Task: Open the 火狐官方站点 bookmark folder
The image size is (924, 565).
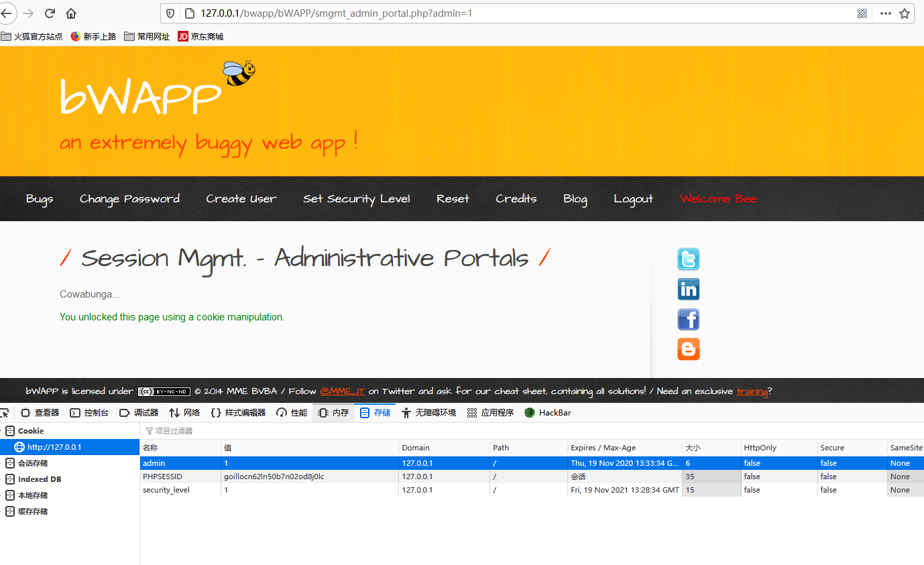Action: (32, 37)
